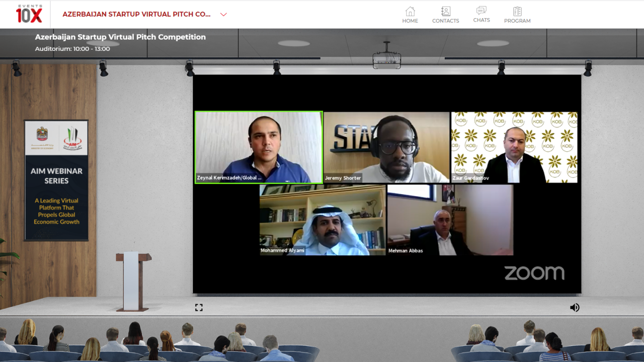Image resolution: width=644 pixels, height=362 pixels.
Task: Open the Program schedule icon
Action: tap(517, 12)
